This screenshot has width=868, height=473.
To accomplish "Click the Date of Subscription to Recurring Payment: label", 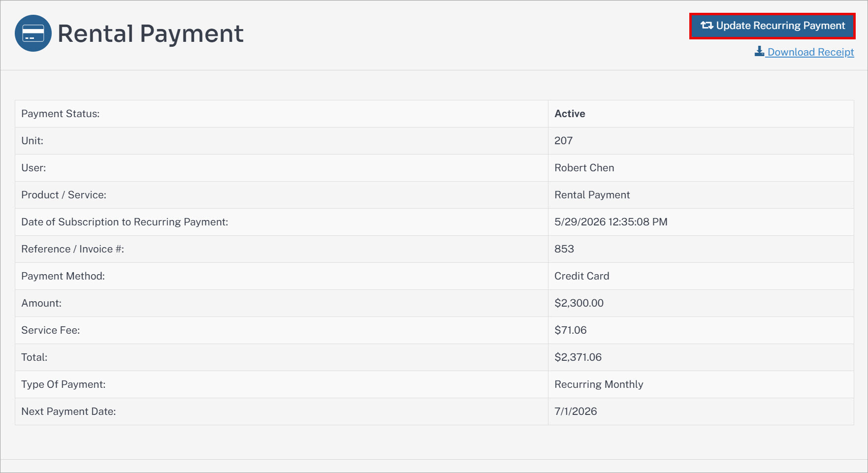I will click(125, 222).
